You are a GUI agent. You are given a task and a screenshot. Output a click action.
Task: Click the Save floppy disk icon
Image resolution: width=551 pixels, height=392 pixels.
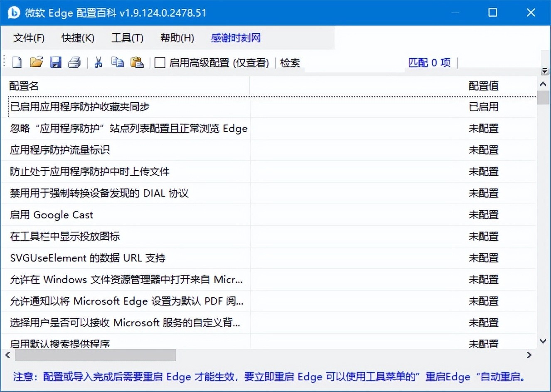(55, 62)
